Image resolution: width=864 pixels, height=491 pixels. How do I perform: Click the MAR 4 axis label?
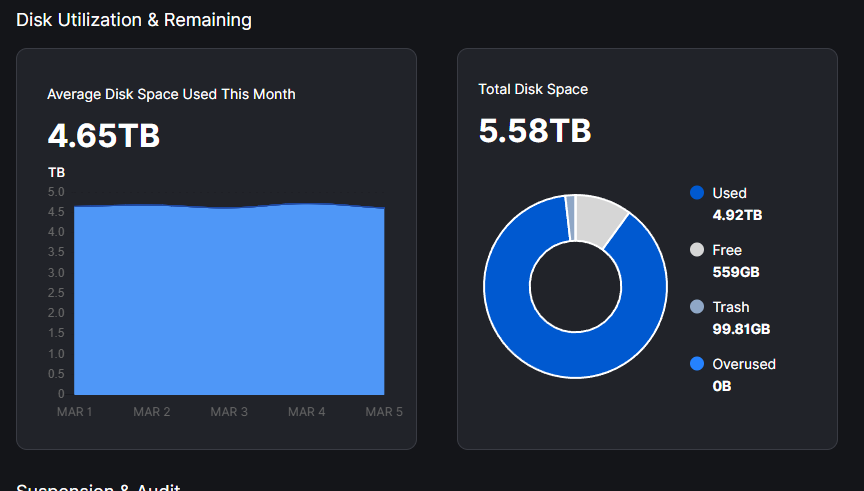click(307, 412)
